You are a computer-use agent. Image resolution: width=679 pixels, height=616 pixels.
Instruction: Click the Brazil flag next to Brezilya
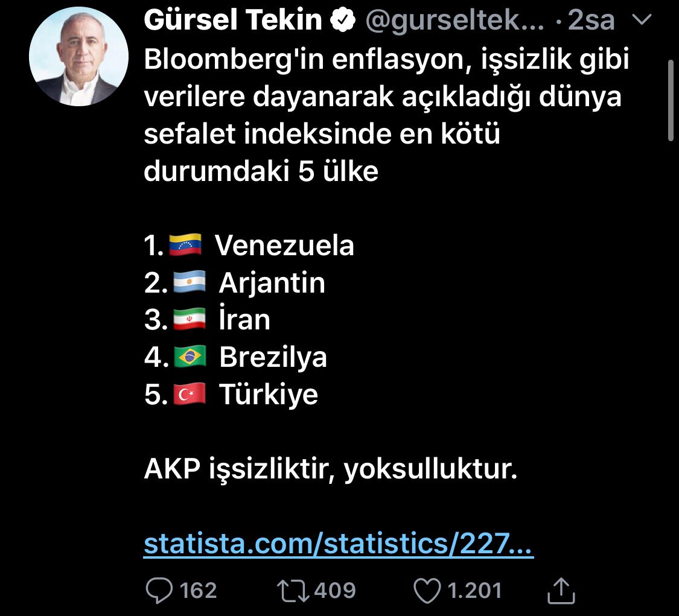coord(190,357)
